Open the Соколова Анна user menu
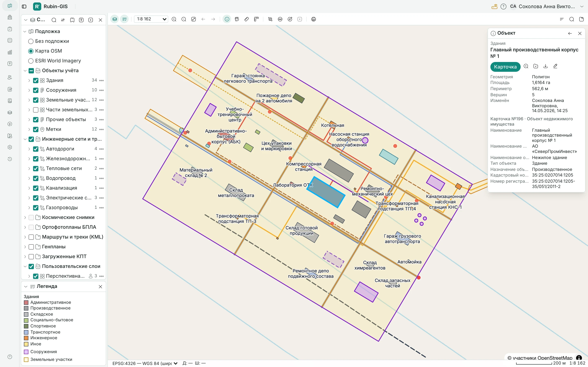588x367 pixels. 547,7
